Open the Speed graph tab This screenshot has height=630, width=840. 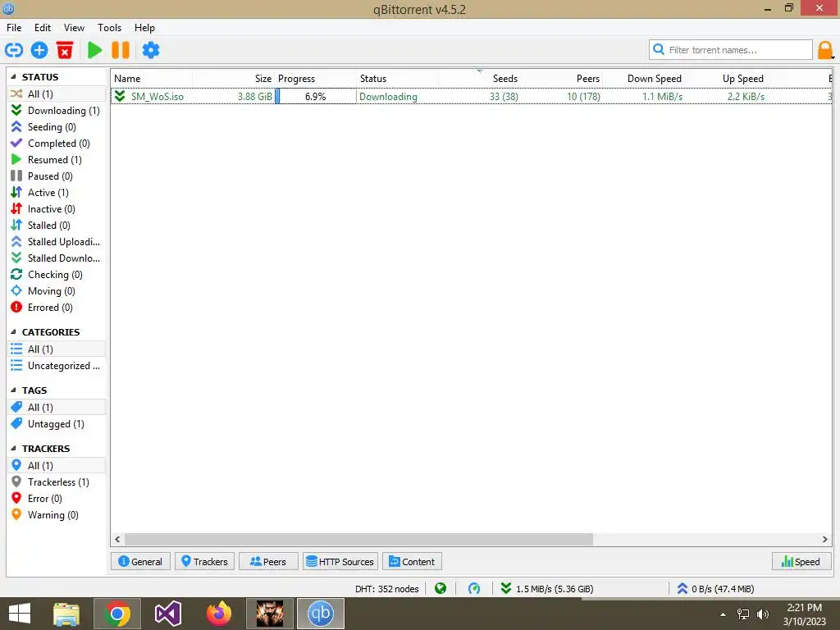801,561
